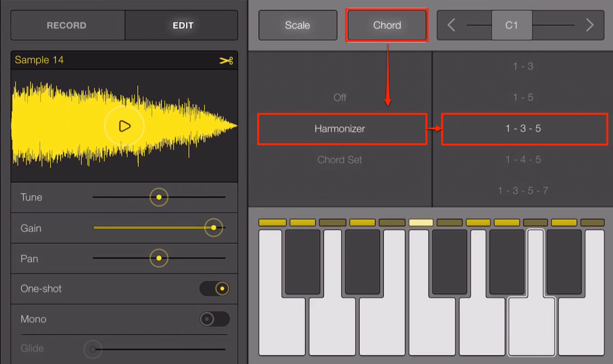Shift octave up with right arrow
613x364 pixels.
coord(589,25)
